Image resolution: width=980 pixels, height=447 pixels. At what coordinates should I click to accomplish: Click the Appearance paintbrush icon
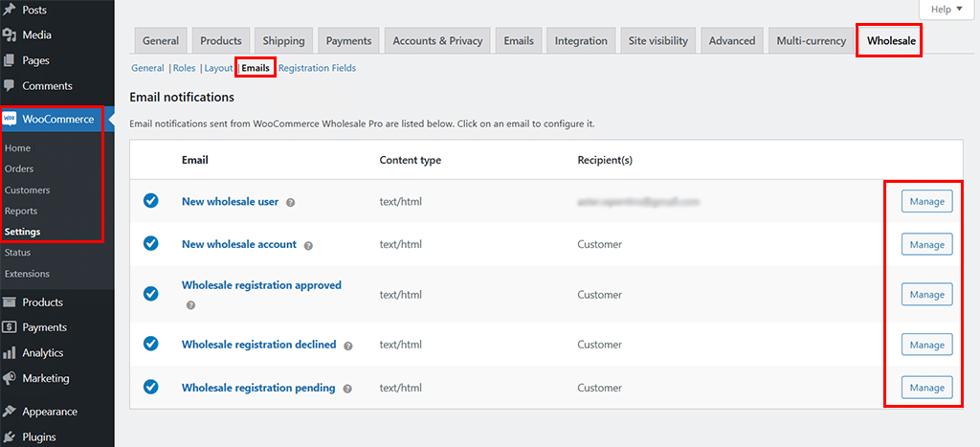pos(9,412)
